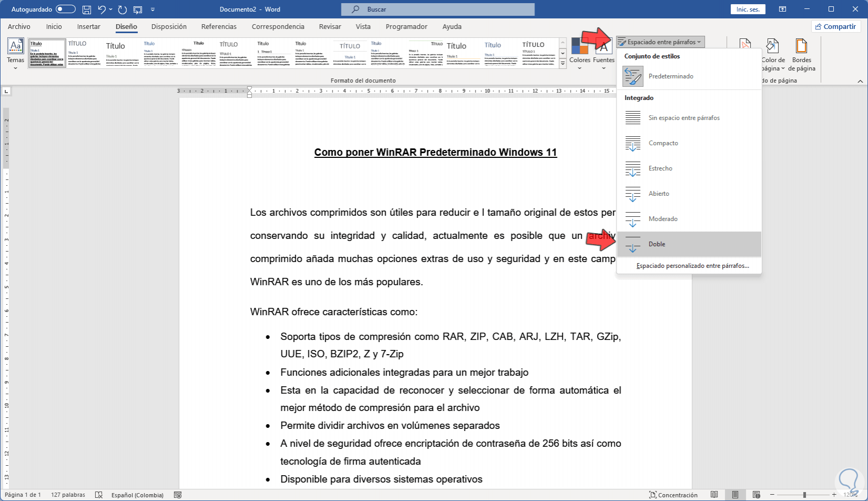This screenshot has height=501, width=868.
Task: Choose the Estrecho paragraph spacing
Action: [689, 168]
